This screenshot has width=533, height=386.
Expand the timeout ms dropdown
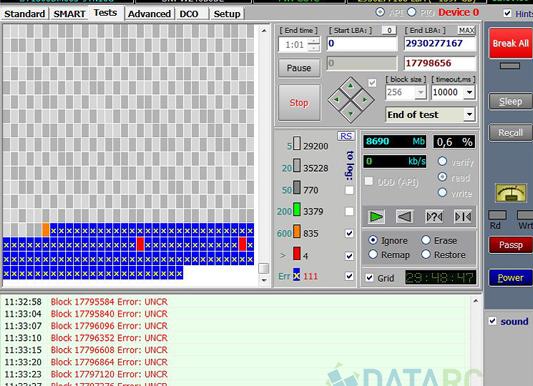coord(469,92)
